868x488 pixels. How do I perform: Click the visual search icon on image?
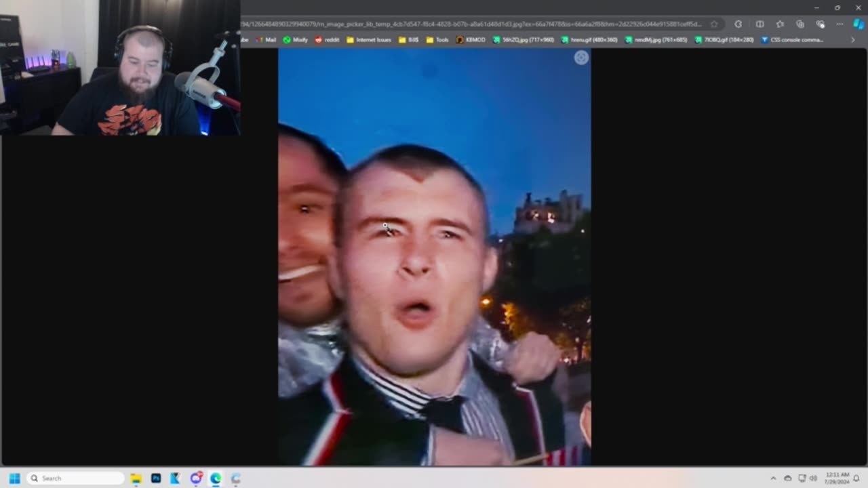581,58
